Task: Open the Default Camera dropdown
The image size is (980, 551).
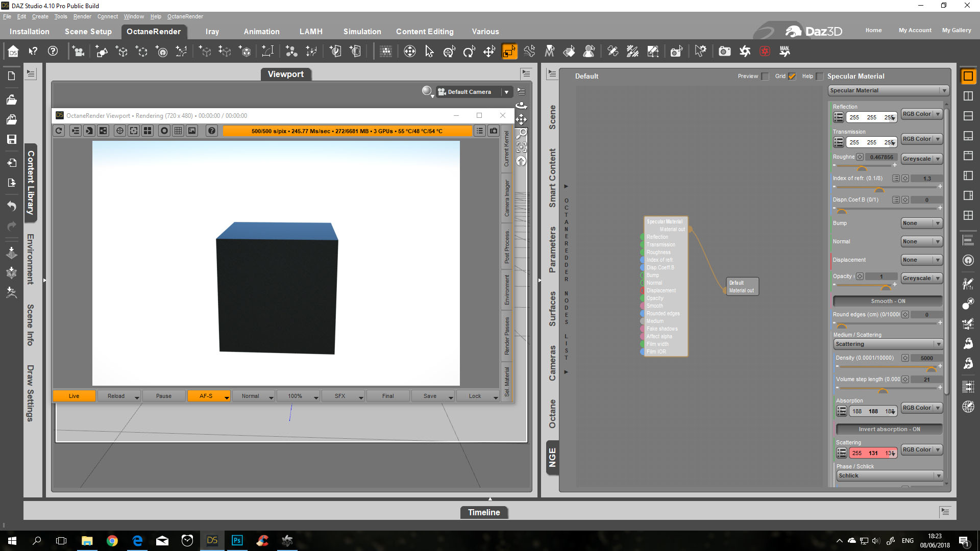Action: (x=506, y=92)
